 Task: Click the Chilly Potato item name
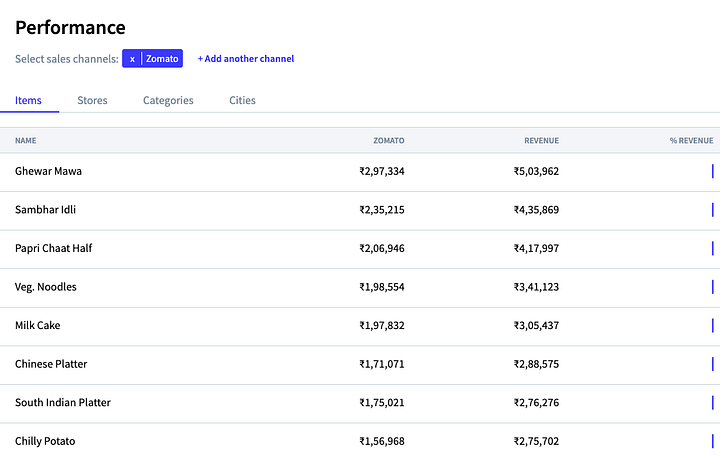point(45,441)
